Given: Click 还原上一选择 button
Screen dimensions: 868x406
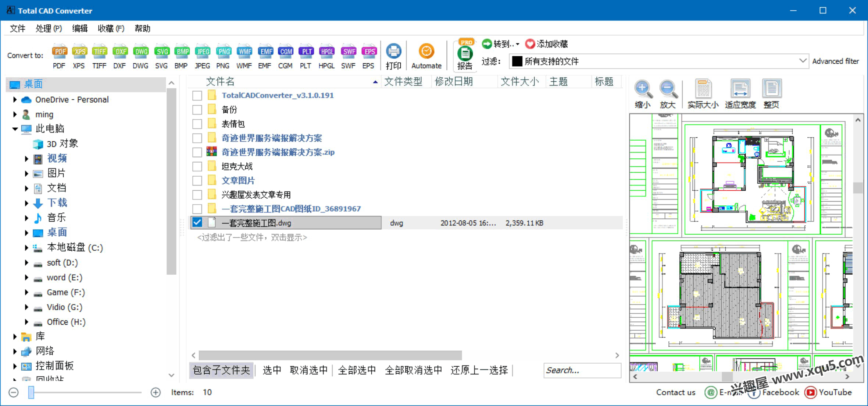Looking at the screenshot, I should (x=479, y=370).
